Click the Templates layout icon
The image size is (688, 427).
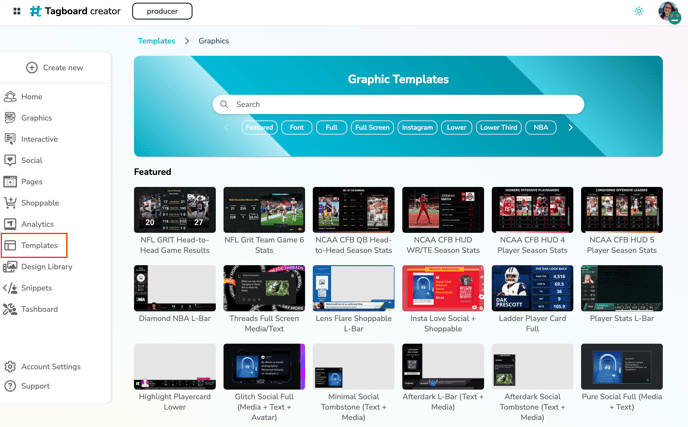(10, 245)
